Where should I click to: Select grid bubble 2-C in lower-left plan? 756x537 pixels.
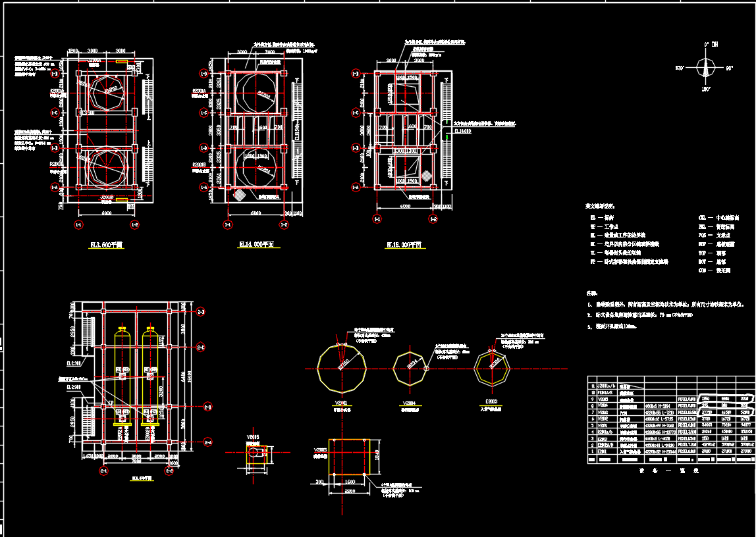[x=200, y=347]
